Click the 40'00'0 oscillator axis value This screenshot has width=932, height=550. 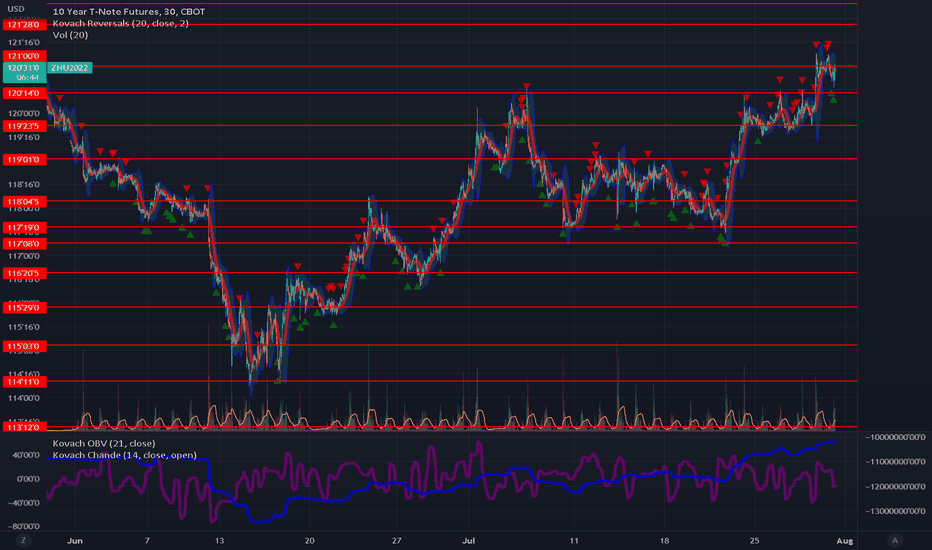[24, 455]
